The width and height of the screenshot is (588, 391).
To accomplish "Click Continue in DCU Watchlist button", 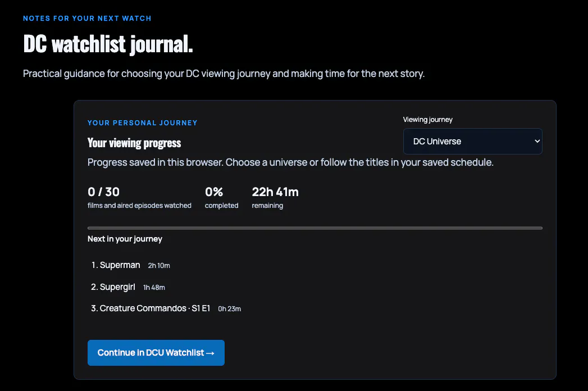I will click(156, 353).
